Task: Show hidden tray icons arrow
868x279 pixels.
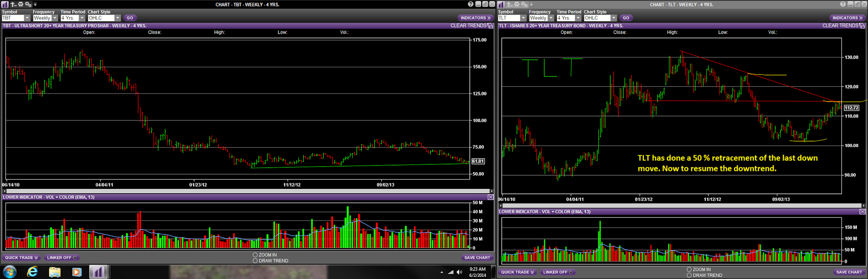Action: tap(442, 272)
